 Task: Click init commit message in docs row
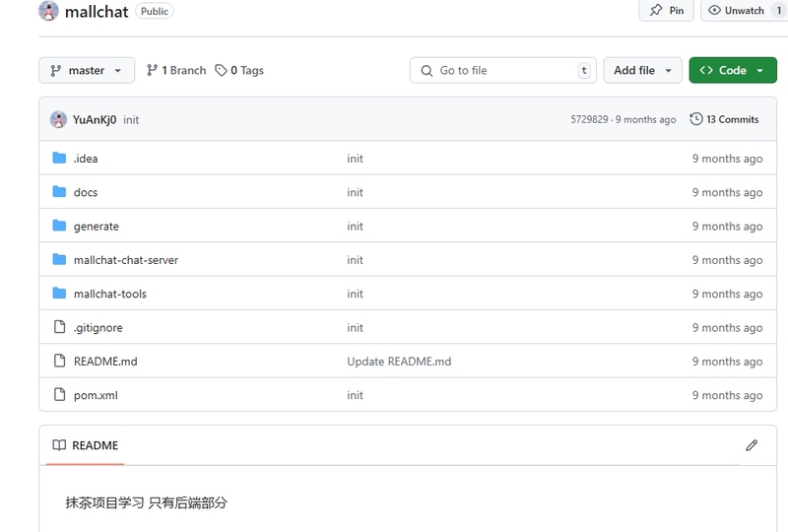click(355, 192)
